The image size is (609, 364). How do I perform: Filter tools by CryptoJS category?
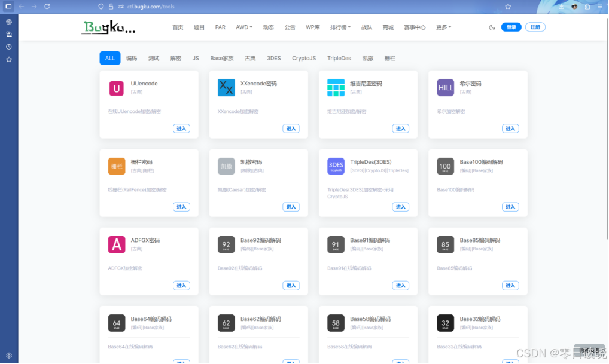(x=304, y=58)
